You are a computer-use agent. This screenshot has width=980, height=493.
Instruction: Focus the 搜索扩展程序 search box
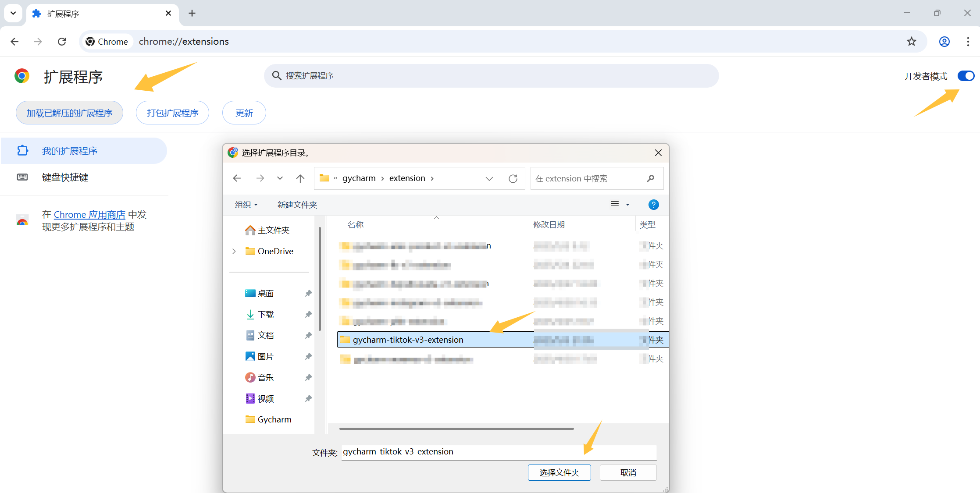point(491,76)
